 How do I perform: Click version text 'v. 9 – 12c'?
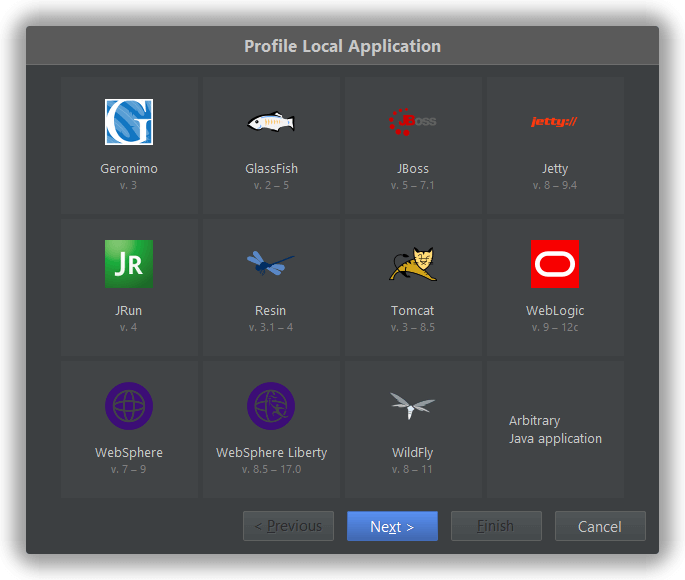[555, 327]
